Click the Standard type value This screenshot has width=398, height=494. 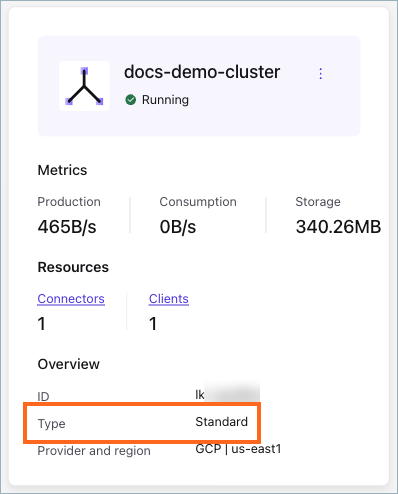tap(221, 422)
